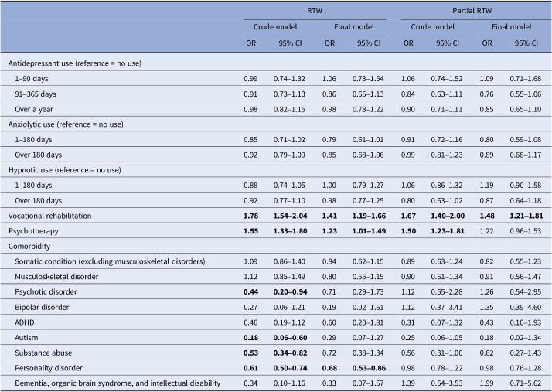Select the Musculoskeletal disorder row label

pos(56,277)
